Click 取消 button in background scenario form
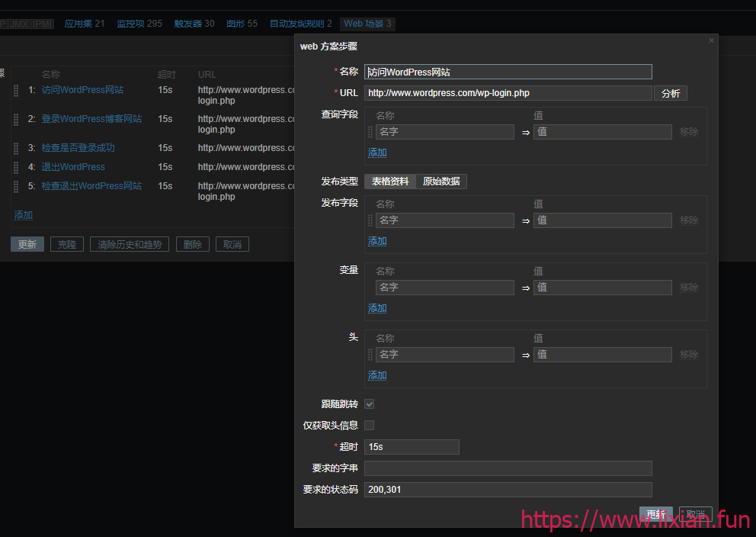The image size is (756, 537). point(232,244)
